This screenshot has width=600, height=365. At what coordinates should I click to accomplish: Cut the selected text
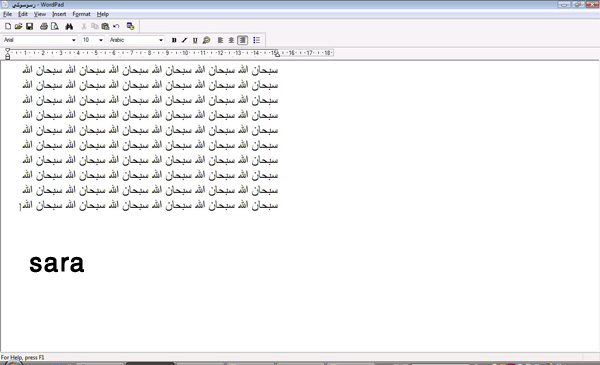pyautogui.click(x=84, y=26)
